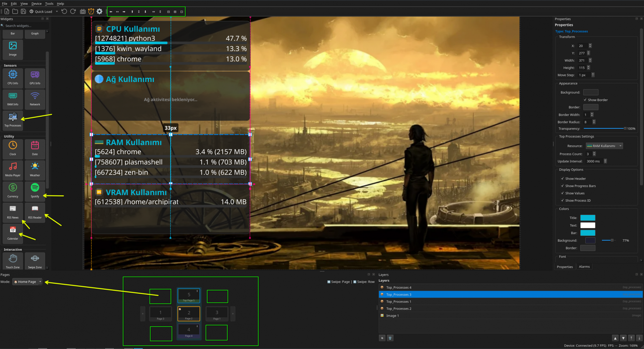Add the Calendar widget
Image resolution: width=644 pixels, height=349 pixels.
(13, 233)
